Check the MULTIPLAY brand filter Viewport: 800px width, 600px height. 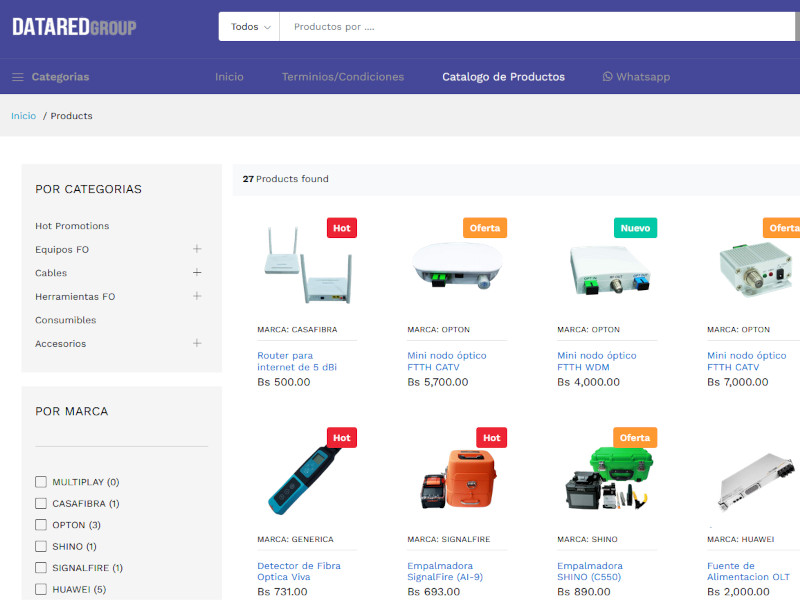(41, 482)
